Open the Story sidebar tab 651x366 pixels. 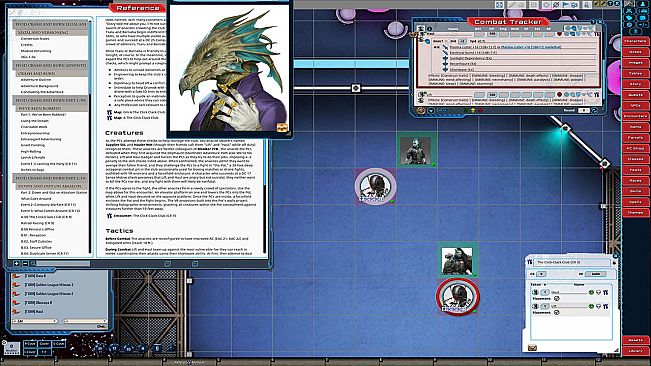coord(636,84)
